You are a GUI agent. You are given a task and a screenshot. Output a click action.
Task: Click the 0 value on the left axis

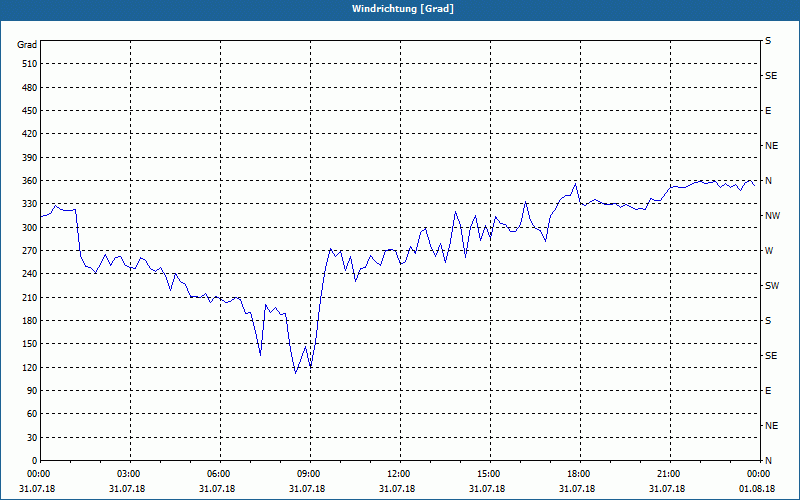point(34,461)
